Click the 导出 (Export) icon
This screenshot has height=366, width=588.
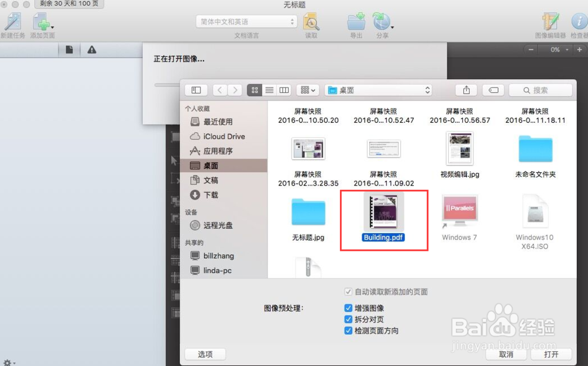click(x=356, y=23)
